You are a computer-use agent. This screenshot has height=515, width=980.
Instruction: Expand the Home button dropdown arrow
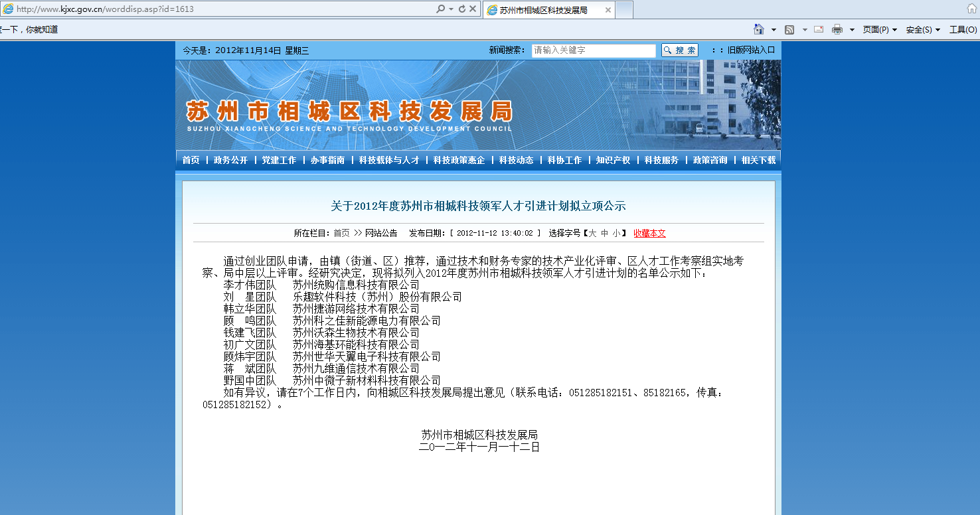[x=774, y=30]
